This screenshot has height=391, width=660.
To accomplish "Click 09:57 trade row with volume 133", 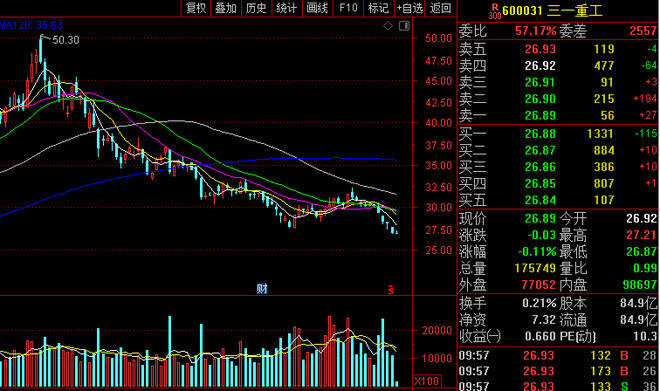I will coord(558,386).
